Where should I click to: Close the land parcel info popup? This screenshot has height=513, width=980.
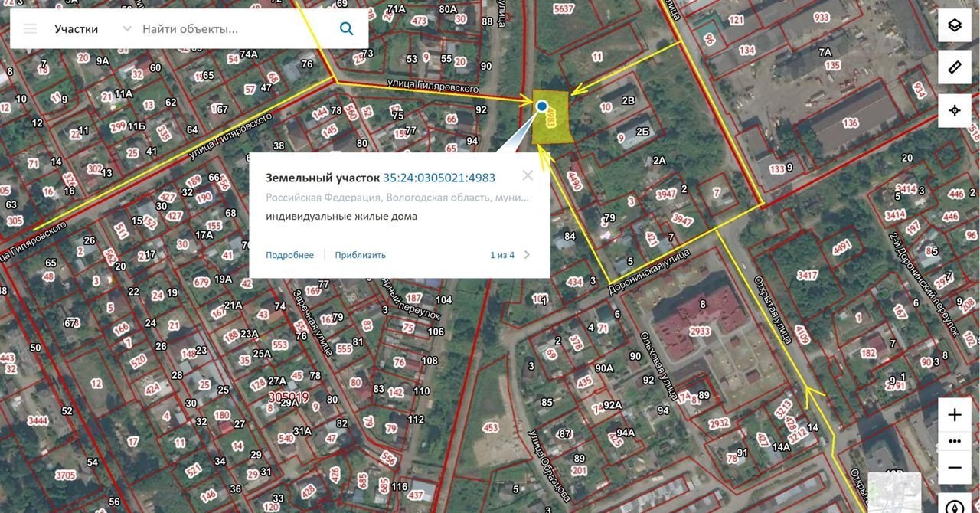tap(528, 175)
